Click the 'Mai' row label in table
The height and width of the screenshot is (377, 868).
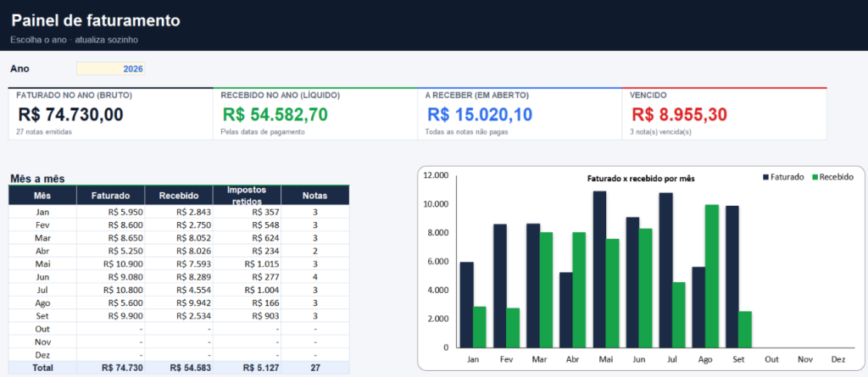[x=42, y=264]
